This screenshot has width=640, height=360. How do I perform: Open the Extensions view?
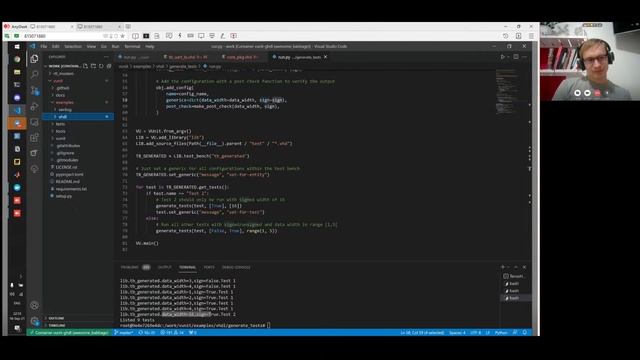tap(34, 138)
